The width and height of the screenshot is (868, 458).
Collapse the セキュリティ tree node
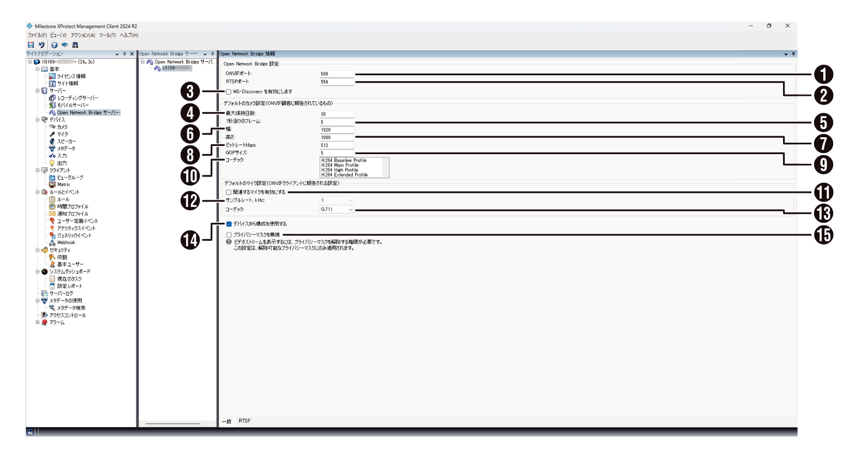[38, 250]
